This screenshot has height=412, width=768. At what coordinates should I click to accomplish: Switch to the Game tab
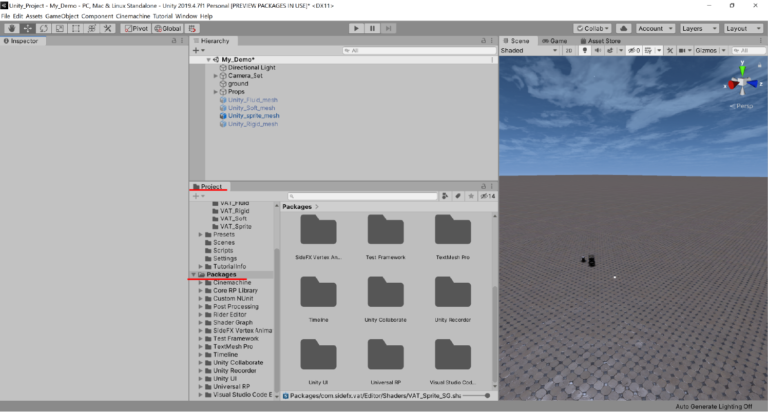click(x=554, y=41)
